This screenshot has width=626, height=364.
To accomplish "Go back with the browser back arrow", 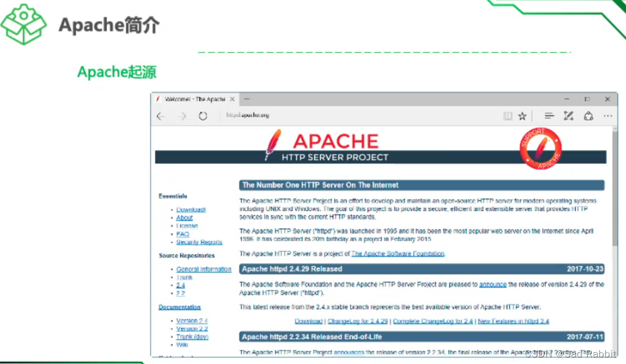I will 161,116.
